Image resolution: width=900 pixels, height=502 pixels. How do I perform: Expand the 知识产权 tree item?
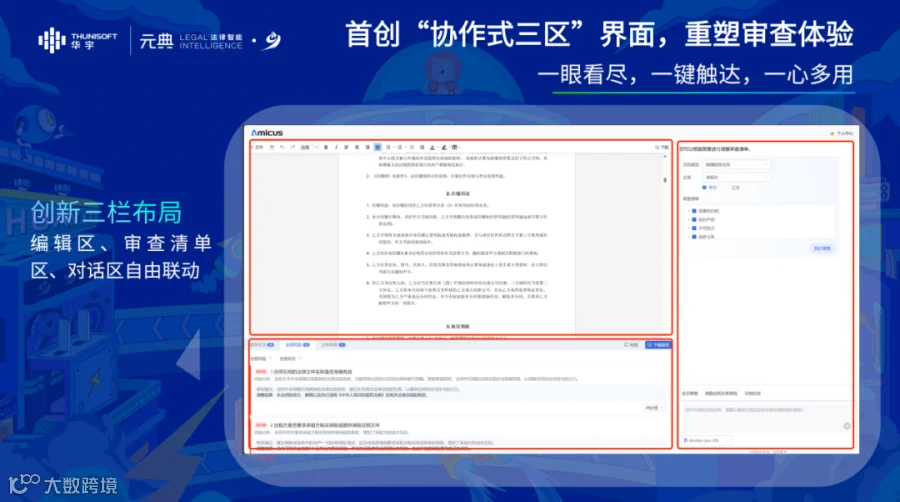pos(689,220)
